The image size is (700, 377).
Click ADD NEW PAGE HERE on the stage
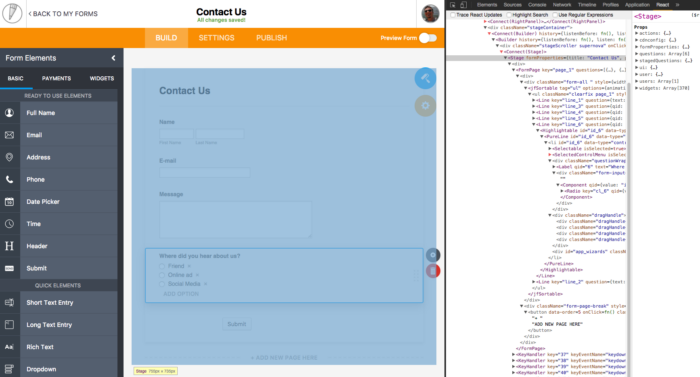click(284, 358)
